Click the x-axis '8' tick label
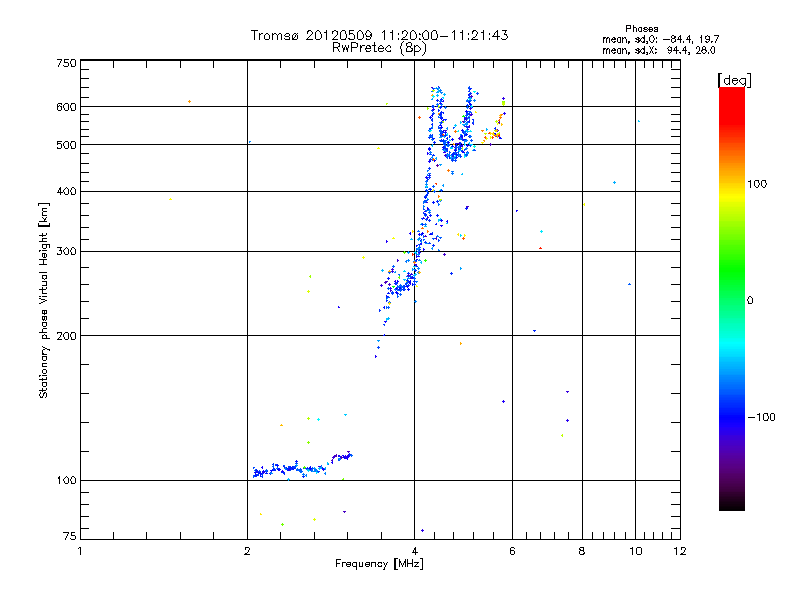This screenshot has height=600, width=800. pyautogui.click(x=582, y=551)
